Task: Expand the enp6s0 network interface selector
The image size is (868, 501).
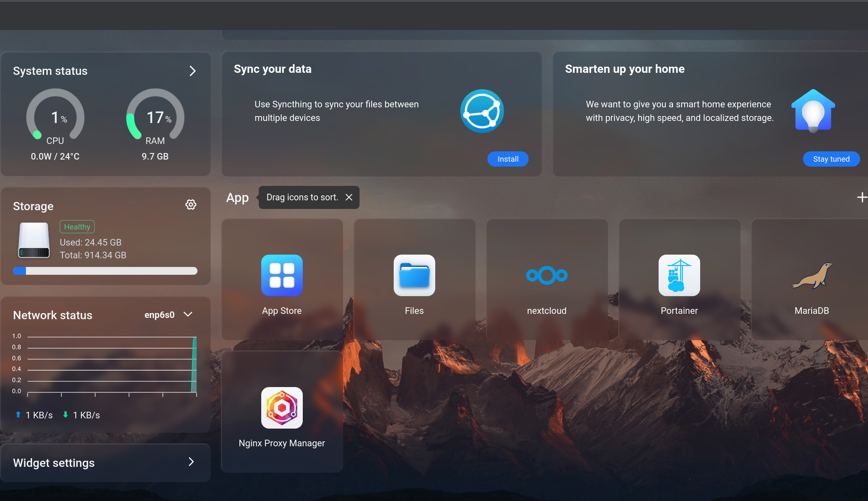Action: click(x=188, y=315)
